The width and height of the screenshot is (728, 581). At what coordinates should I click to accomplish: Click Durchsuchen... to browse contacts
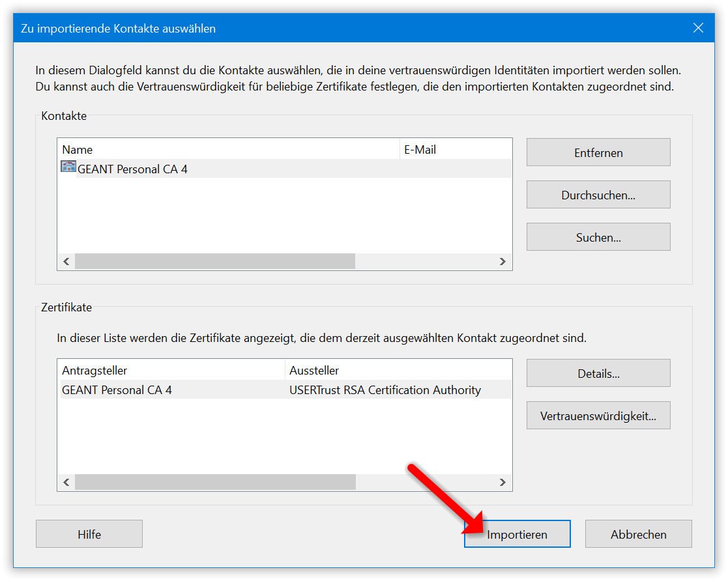[598, 195]
